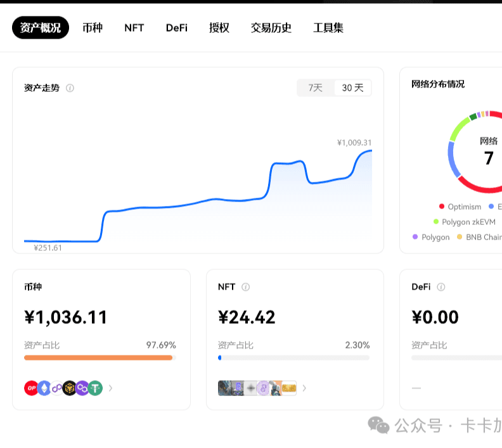Switch to the NFT tab

point(134,28)
